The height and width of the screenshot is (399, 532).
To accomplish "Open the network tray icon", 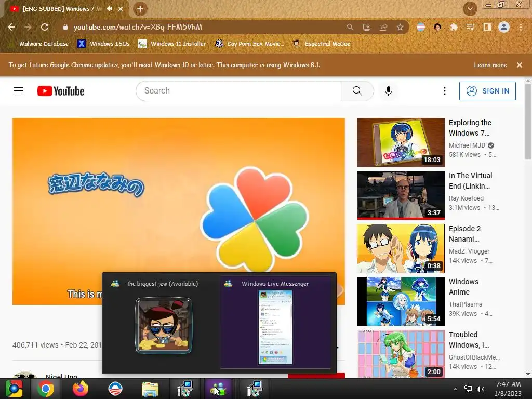I will (468, 389).
